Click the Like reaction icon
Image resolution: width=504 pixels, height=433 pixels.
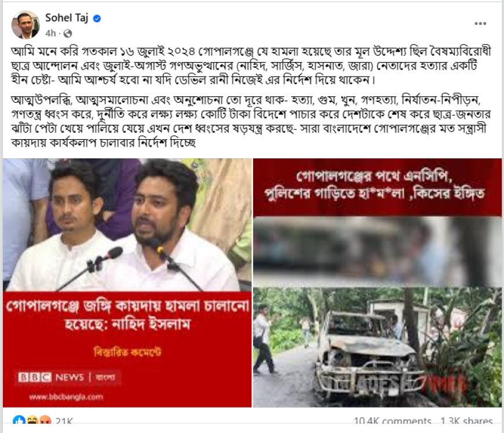pos(19,420)
